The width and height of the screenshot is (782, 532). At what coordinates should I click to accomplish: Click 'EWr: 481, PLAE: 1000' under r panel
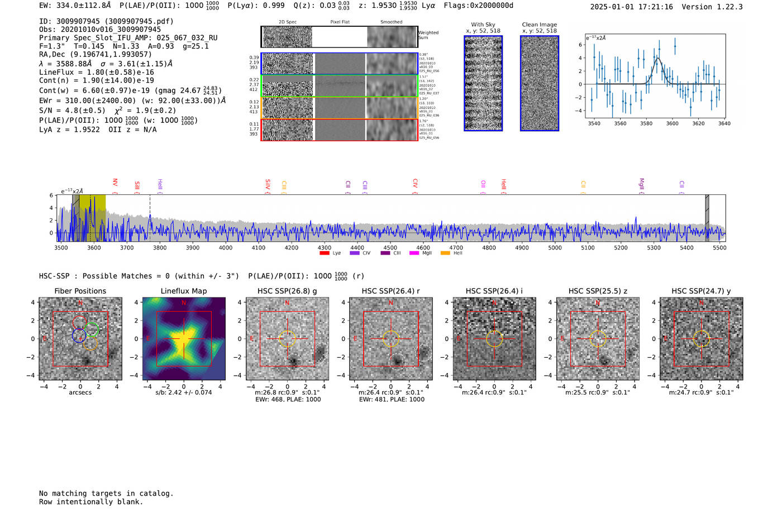392,400
